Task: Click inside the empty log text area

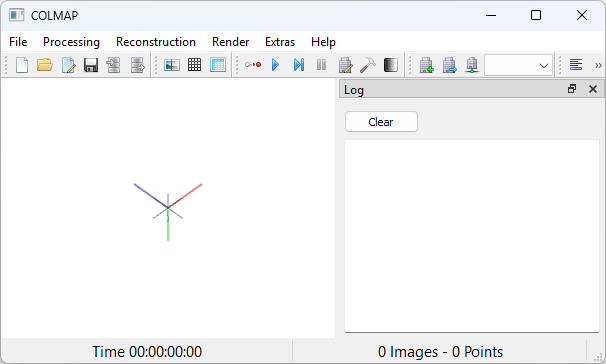Action: [472, 236]
